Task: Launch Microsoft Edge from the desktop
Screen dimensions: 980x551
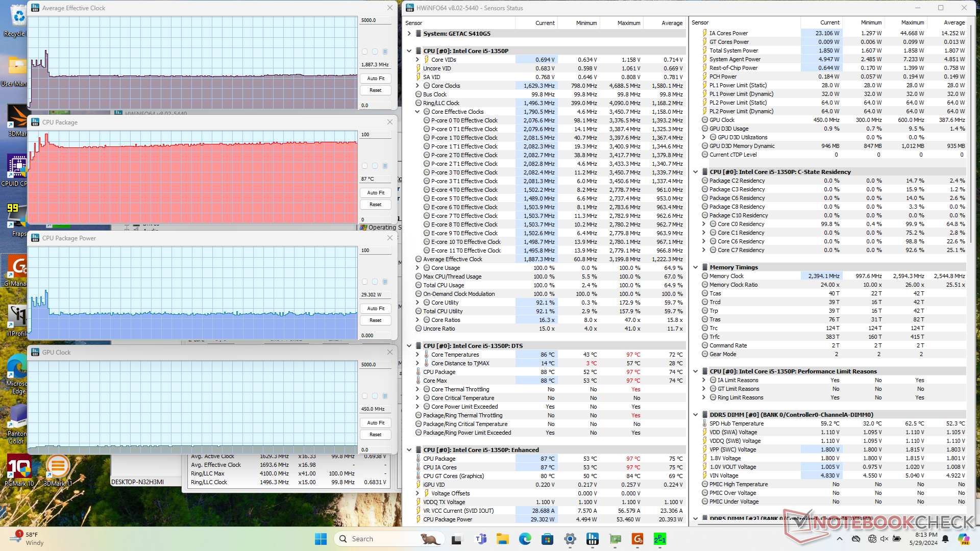Action: pyautogui.click(x=16, y=374)
